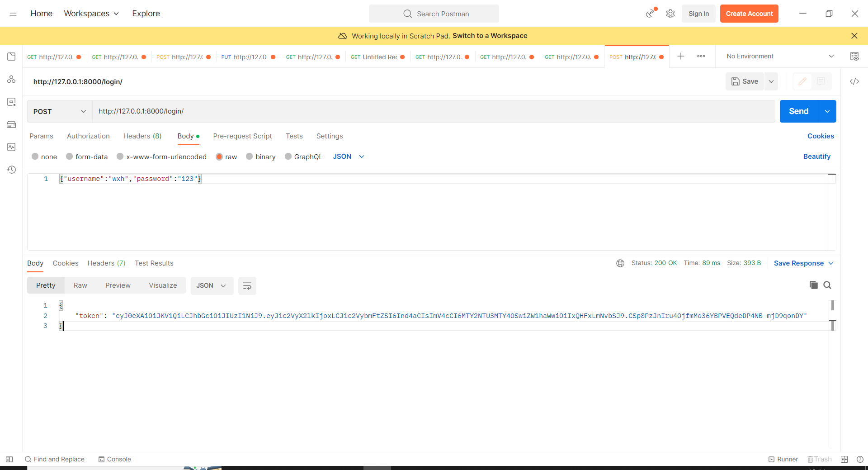
Task: Click the Beautify link
Action: tap(817, 157)
